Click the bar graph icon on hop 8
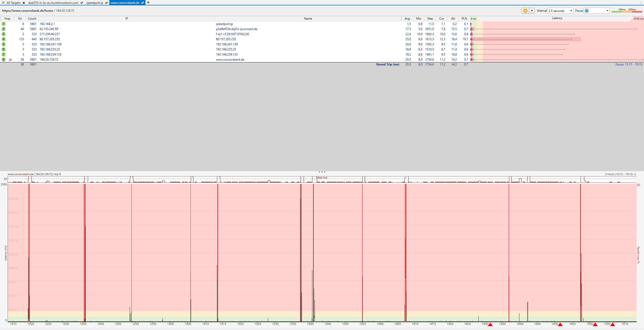The width and height of the screenshot is (644, 330). coord(10,60)
